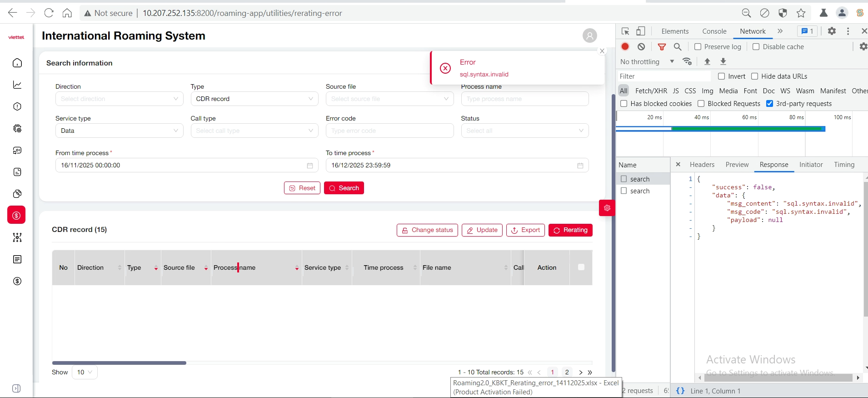Click the table horizontal scrollbar

click(119, 363)
